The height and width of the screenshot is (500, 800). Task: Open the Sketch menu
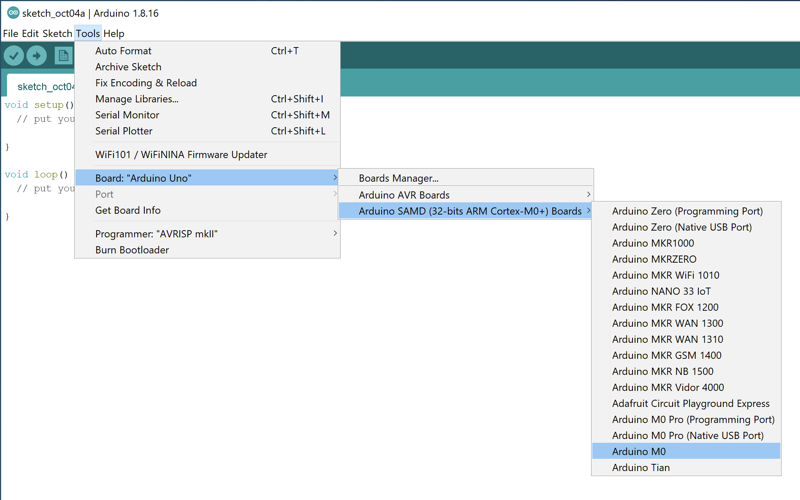pyautogui.click(x=57, y=34)
